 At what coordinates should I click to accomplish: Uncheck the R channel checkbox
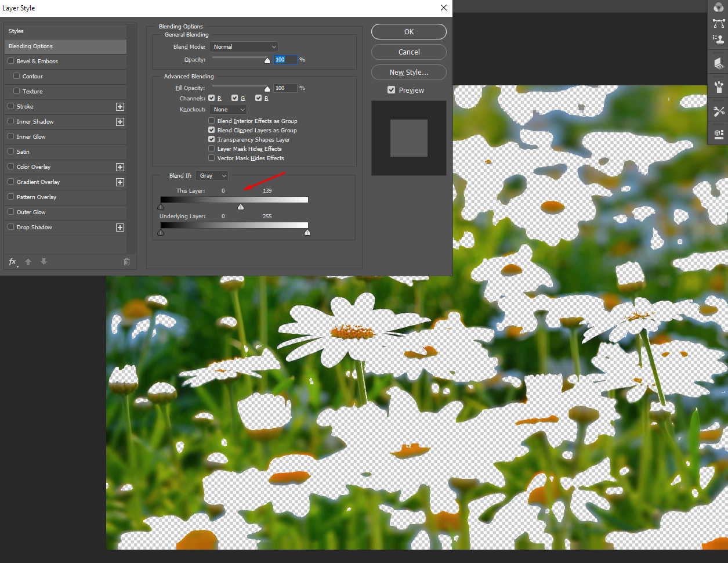click(212, 98)
